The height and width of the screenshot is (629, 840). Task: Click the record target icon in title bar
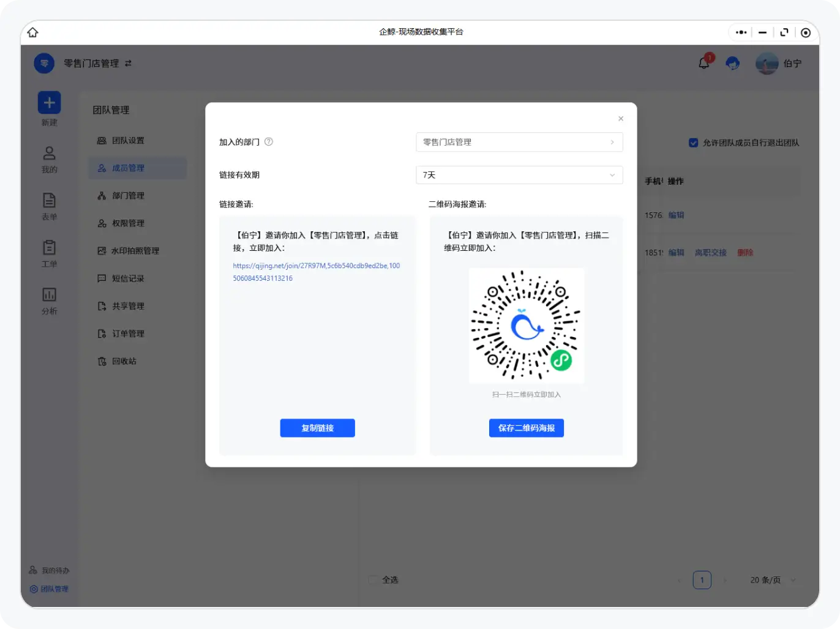pos(806,32)
